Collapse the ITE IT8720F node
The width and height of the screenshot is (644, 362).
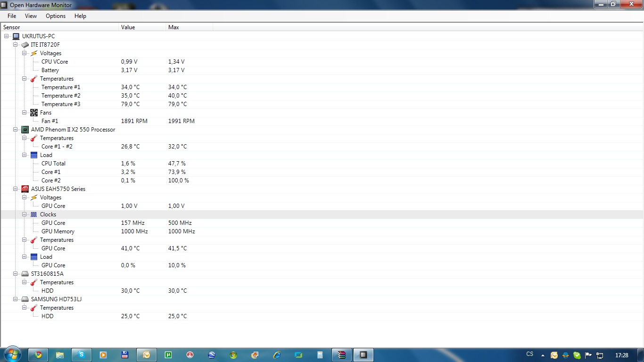[x=16, y=45]
